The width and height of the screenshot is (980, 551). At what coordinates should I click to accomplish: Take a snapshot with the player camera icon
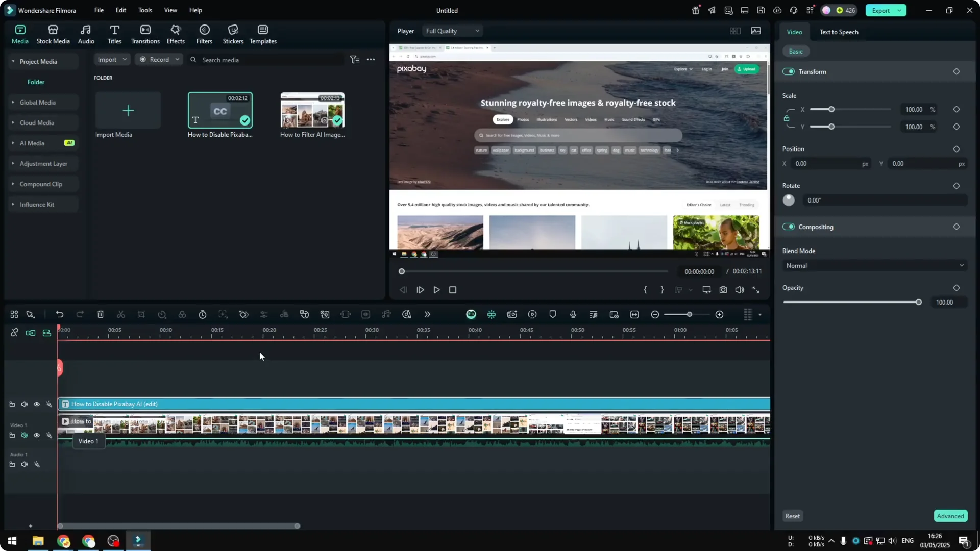(x=723, y=290)
